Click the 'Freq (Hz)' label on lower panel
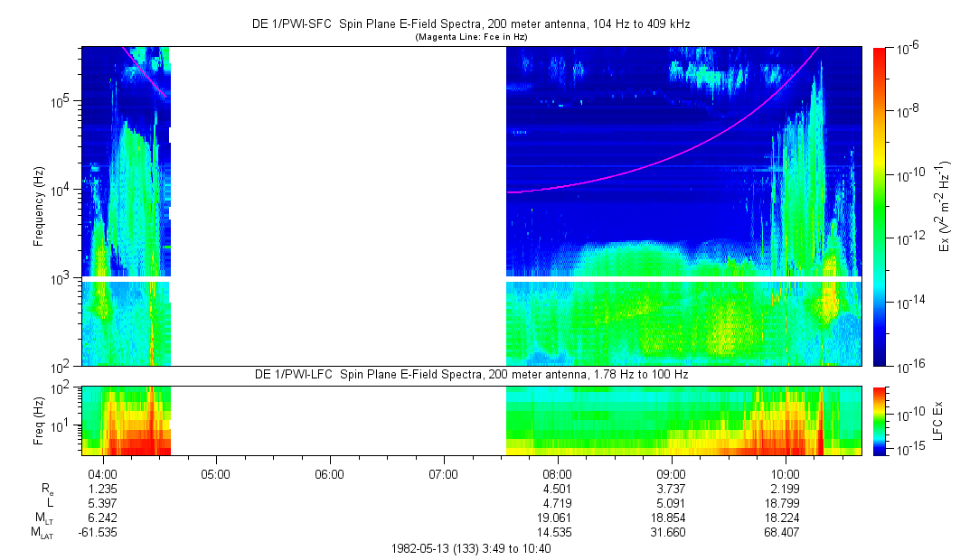This screenshot has width=979, height=560. click(x=39, y=420)
